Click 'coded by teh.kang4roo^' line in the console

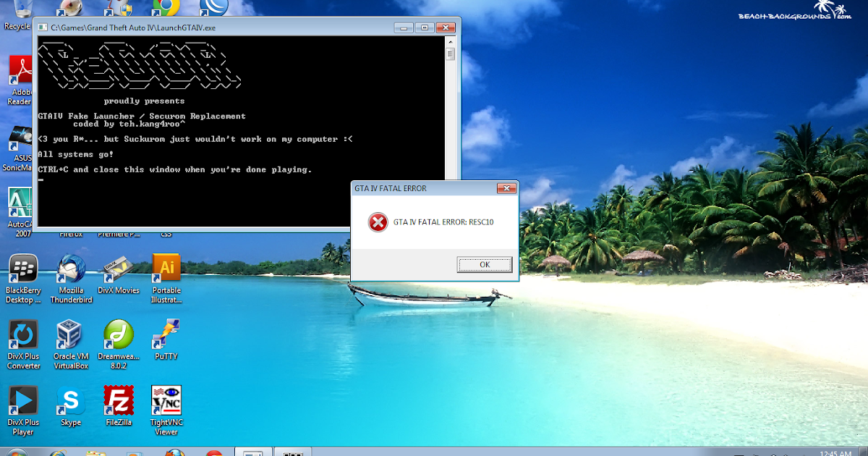tap(129, 124)
